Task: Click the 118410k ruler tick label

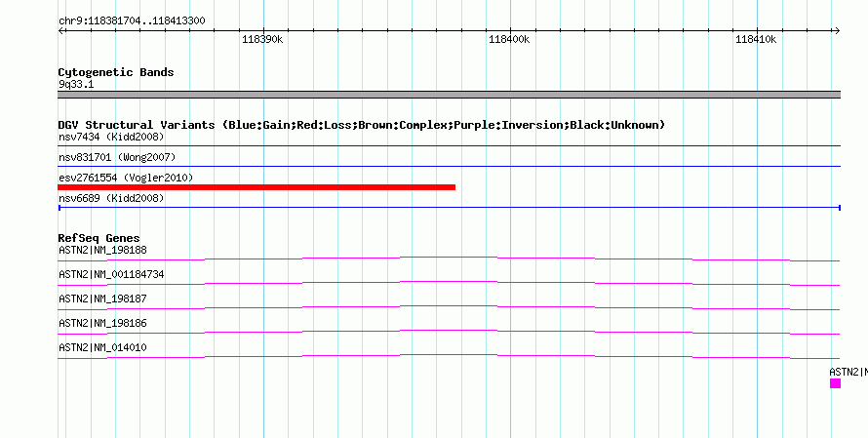Action: click(x=756, y=39)
